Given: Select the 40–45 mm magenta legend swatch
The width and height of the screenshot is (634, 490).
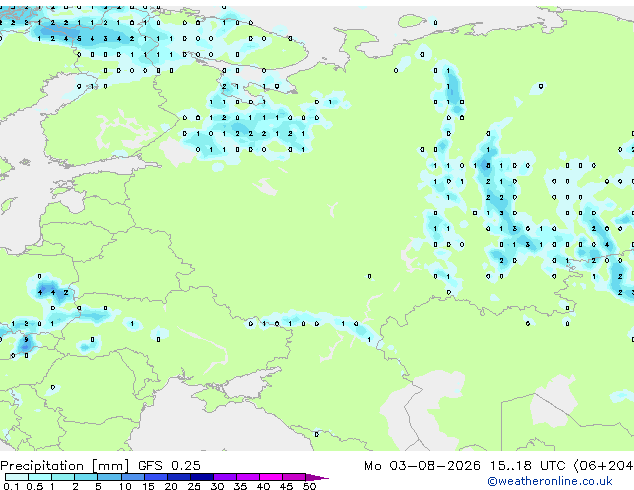Looking at the screenshot, I should [271, 477].
